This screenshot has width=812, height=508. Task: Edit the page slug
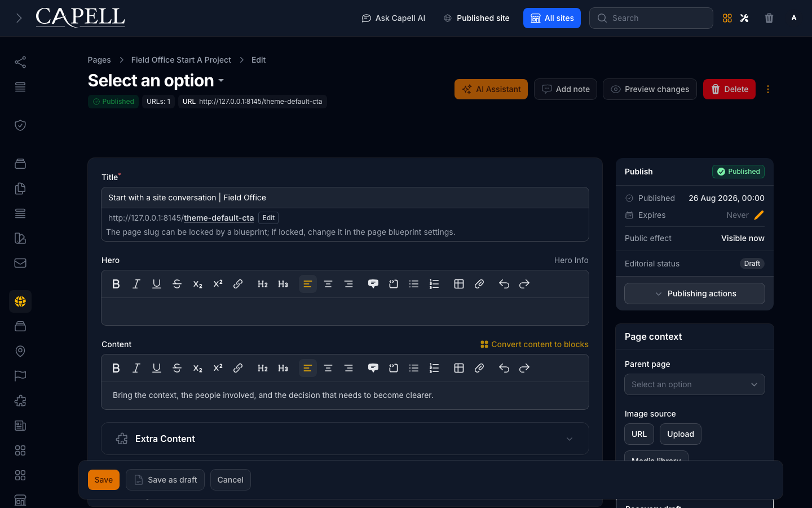(268, 218)
